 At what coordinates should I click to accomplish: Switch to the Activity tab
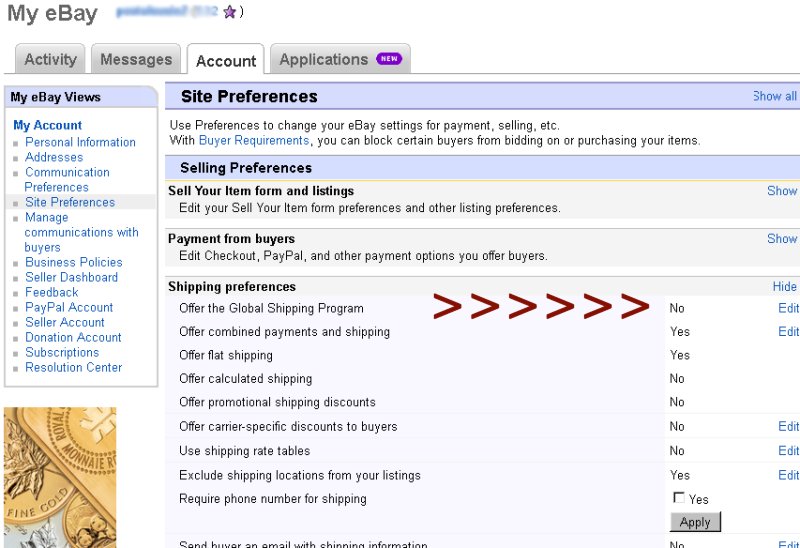pos(50,60)
